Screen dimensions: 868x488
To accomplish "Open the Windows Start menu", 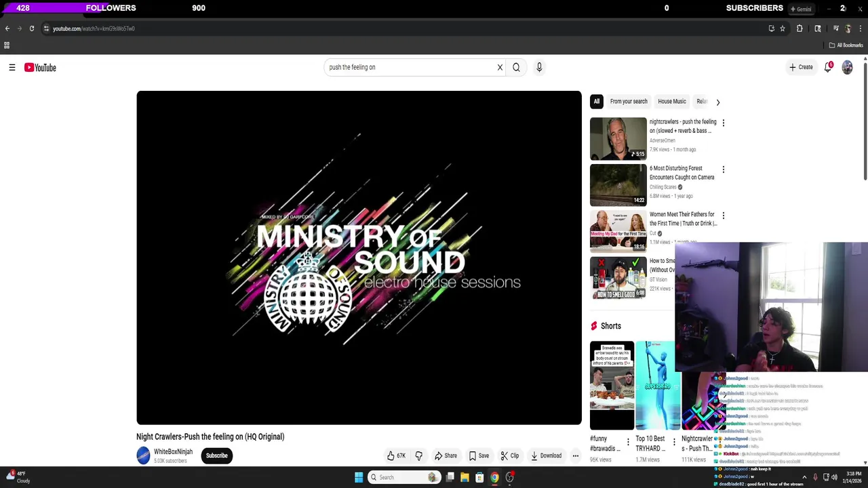I will (359, 477).
